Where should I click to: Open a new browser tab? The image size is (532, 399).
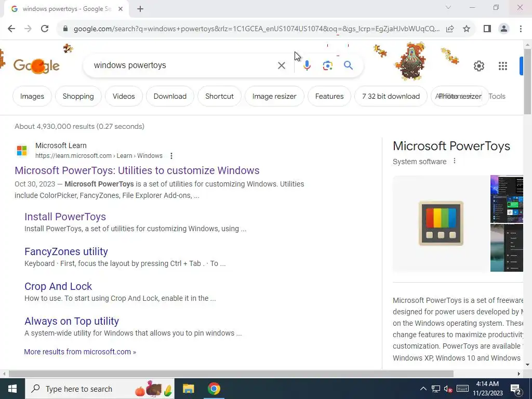click(140, 9)
